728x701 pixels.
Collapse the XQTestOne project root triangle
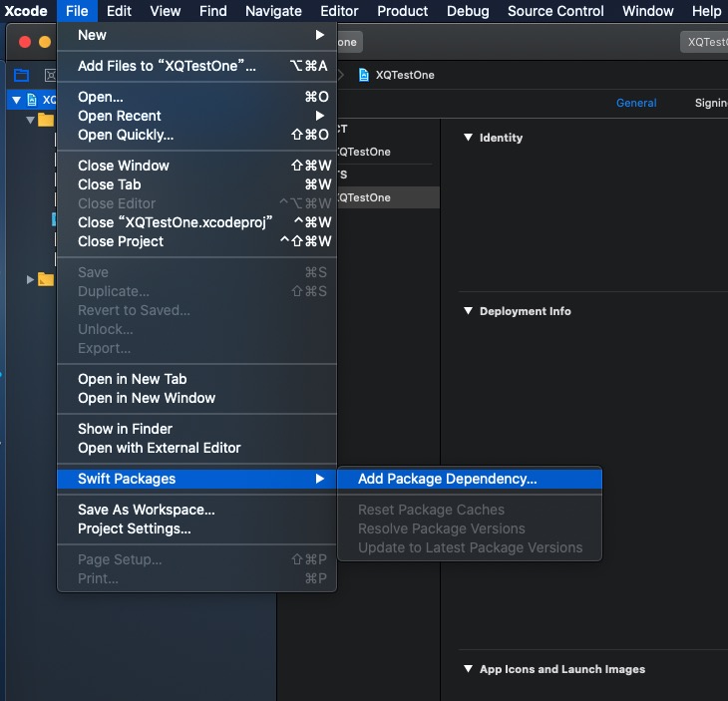pyautogui.click(x=17, y=100)
